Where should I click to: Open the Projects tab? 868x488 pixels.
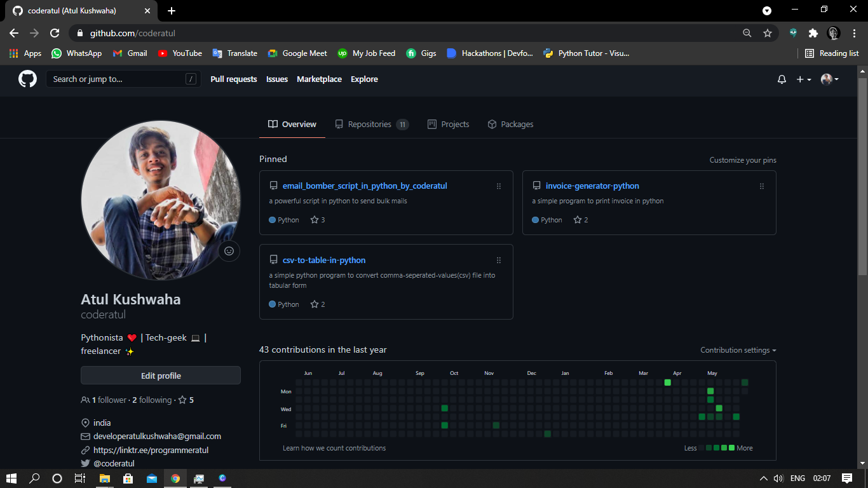point(449,125)
